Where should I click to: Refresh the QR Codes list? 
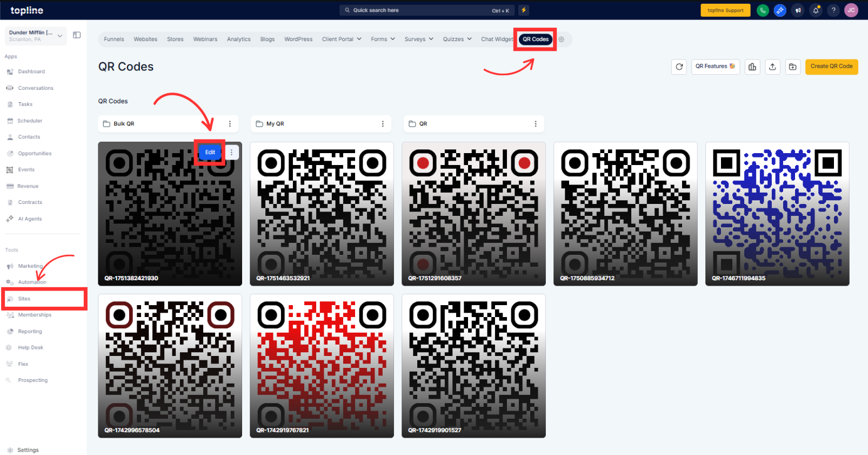[x=679, y=67]
